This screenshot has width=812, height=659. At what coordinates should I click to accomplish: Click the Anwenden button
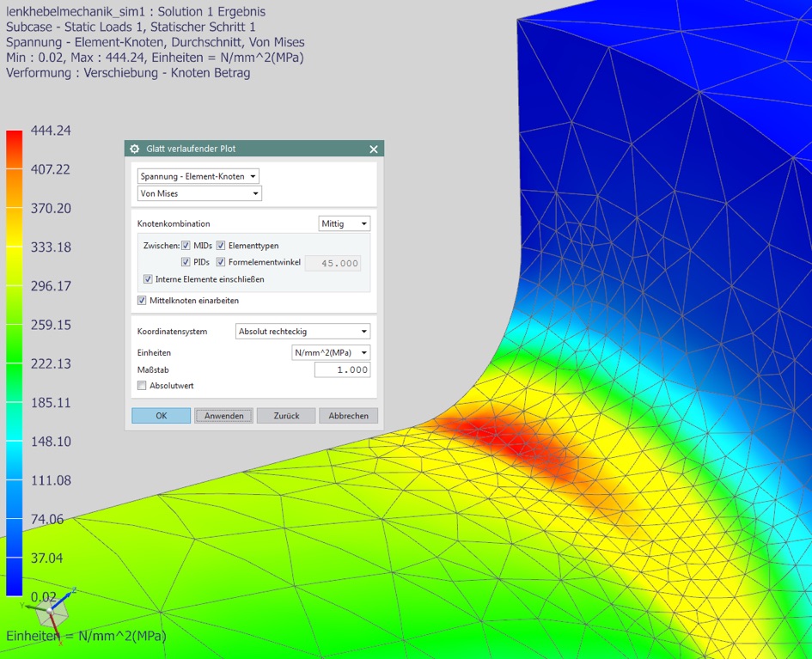(x=223, y=416)
